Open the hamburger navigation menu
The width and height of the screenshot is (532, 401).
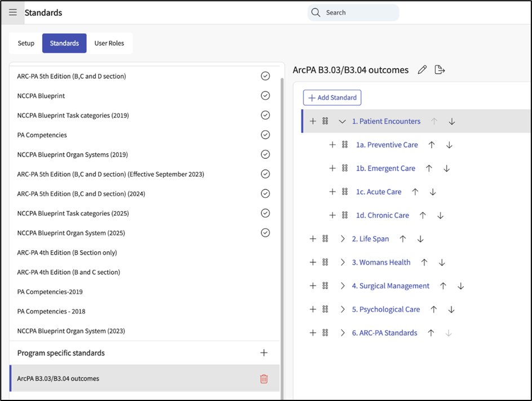point(12,12)
